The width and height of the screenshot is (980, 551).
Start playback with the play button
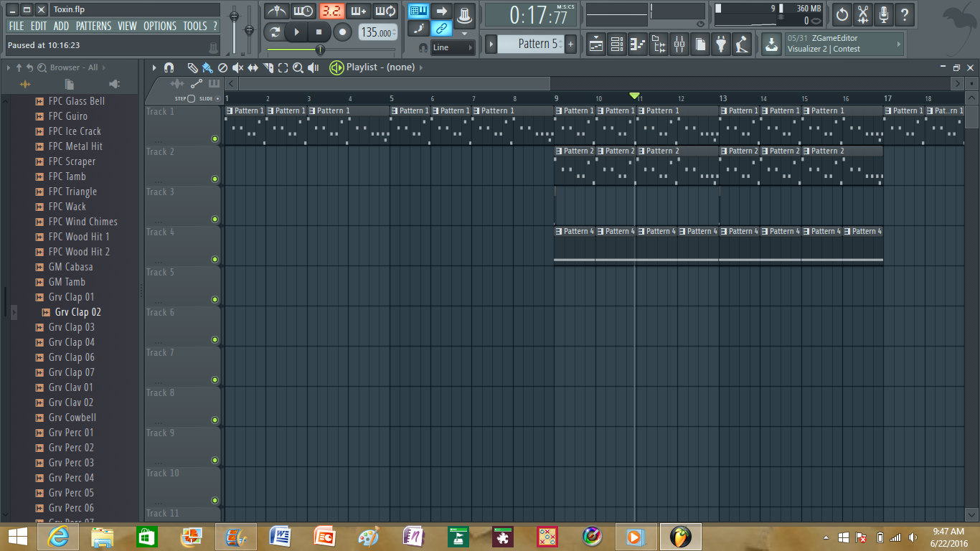point(296,32)
